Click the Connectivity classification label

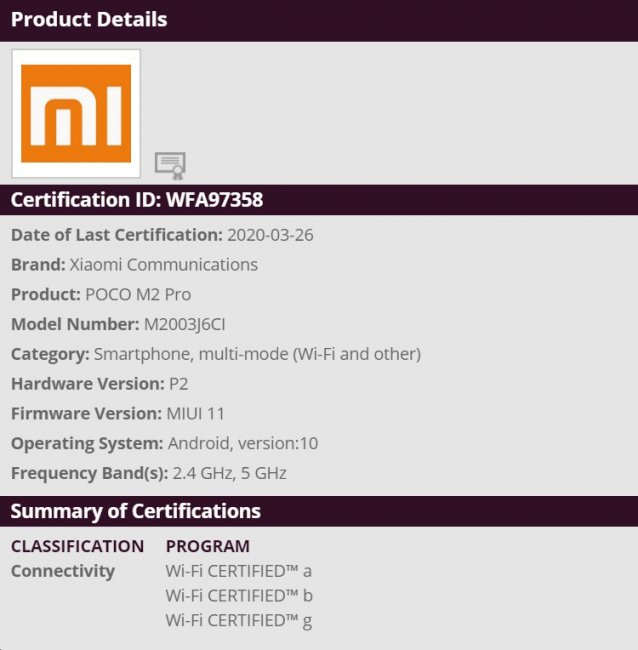63,571
